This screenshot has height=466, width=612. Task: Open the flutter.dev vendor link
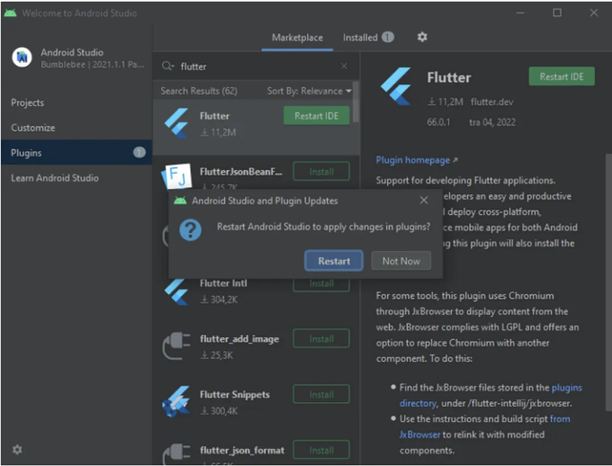(492, 102)
